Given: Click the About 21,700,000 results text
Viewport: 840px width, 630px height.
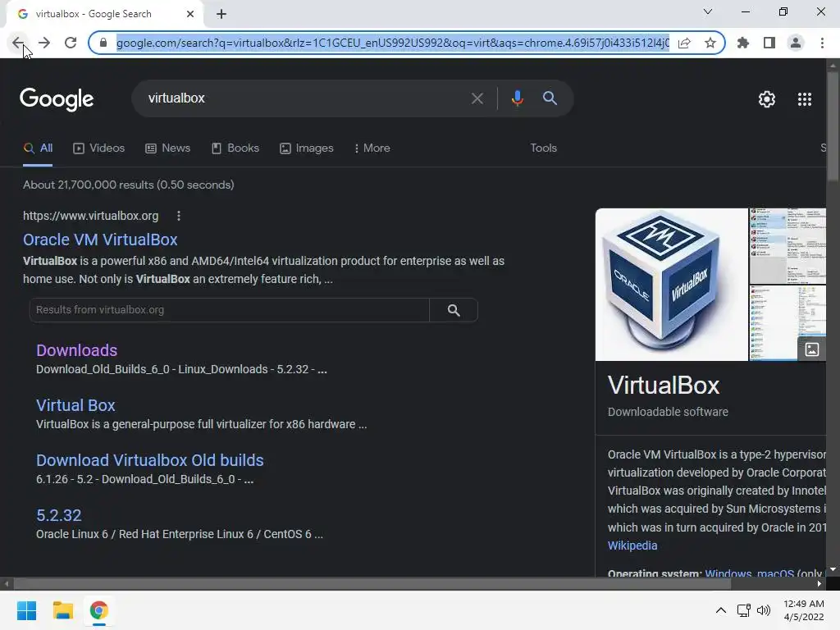Looking at the screenshot, I should (x=129, y=185).
